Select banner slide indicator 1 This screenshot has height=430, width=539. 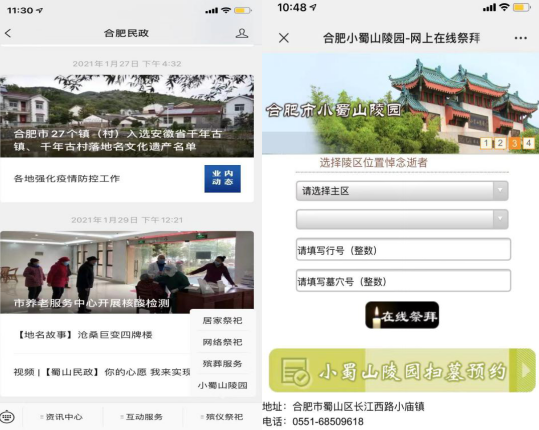[486, 143]
